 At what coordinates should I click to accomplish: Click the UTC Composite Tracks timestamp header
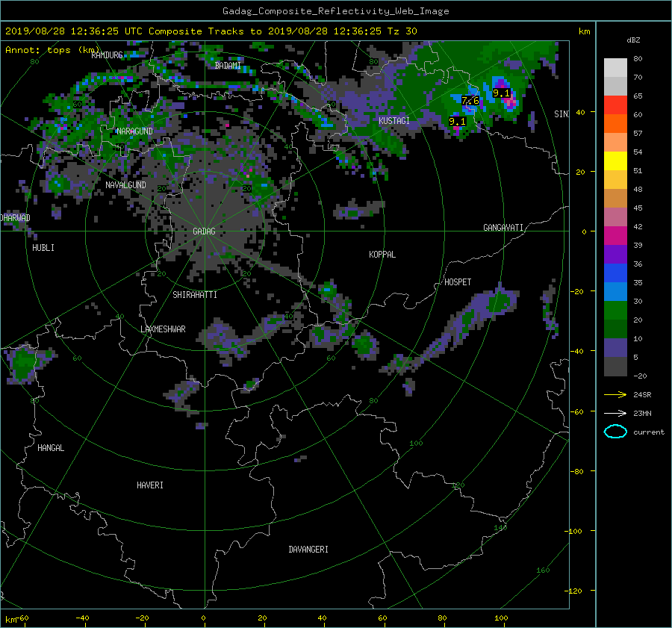[211, 31]
